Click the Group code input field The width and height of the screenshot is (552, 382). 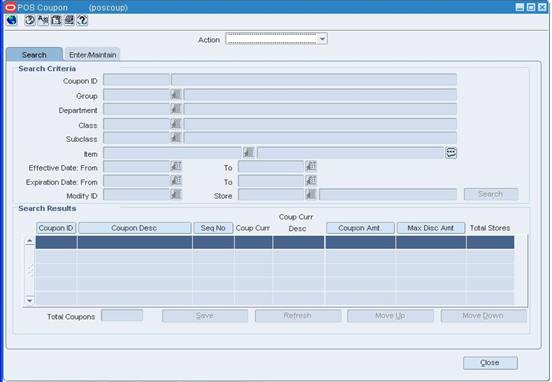[x=136, y=95]
